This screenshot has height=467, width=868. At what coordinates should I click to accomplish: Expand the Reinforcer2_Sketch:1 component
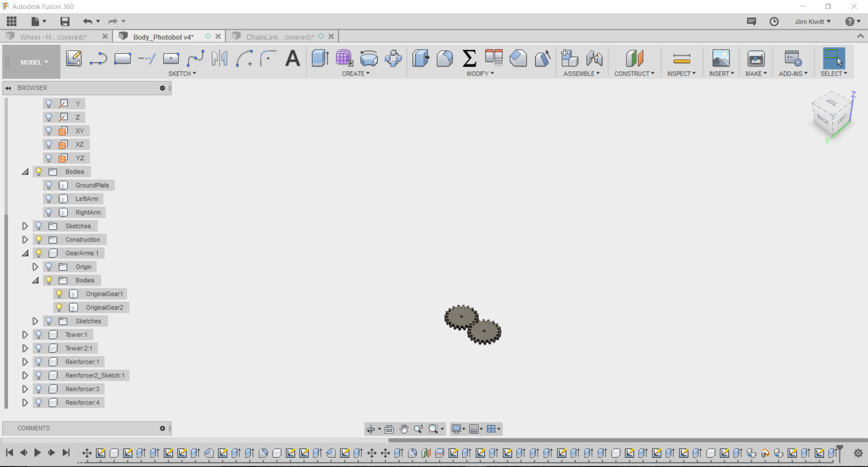[x=25, y=375]
